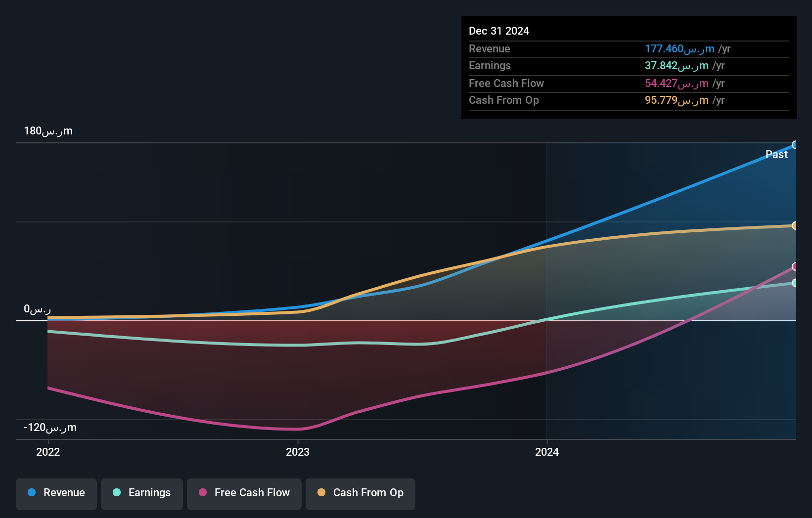Viewport: 812px width, 518px height.
Task: Toggle the Revenue series visibility
Action: tap(56, 493)
